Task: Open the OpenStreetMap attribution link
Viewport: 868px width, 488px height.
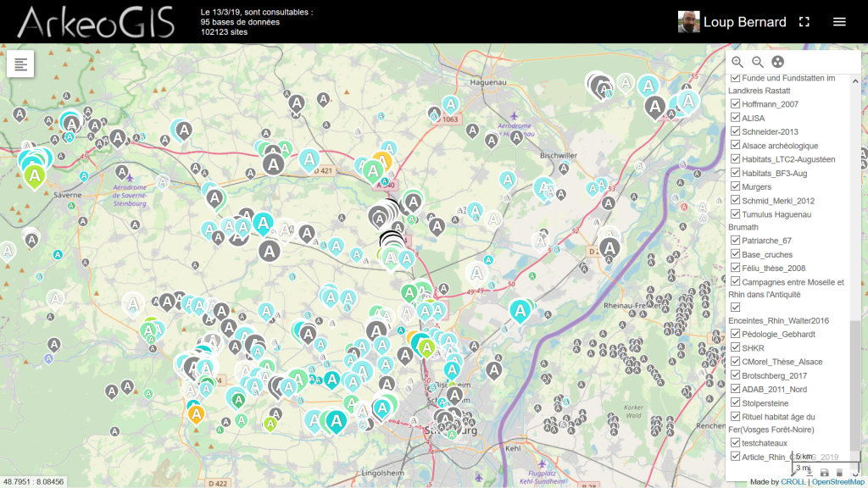Action: [x=838, y=482]
